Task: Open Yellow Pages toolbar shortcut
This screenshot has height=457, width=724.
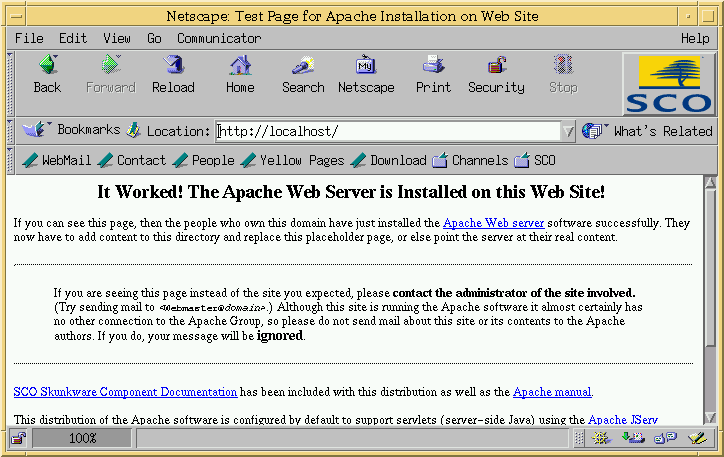Action: coord(292,160)
